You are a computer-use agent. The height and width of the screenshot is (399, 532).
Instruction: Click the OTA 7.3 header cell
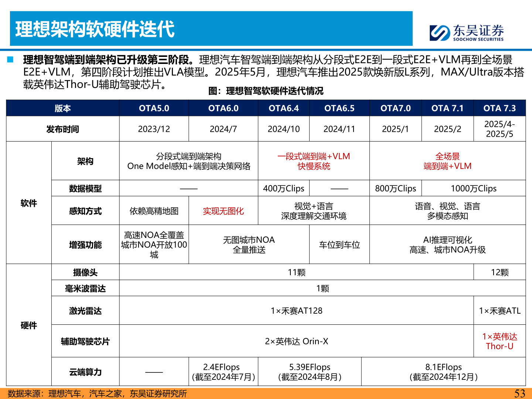499,108
